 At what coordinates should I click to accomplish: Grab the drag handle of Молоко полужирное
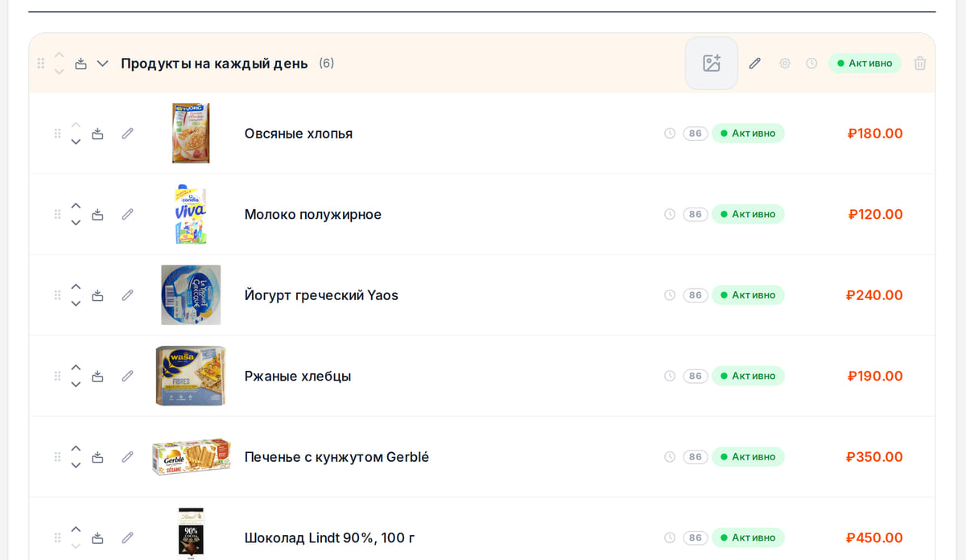57,214
